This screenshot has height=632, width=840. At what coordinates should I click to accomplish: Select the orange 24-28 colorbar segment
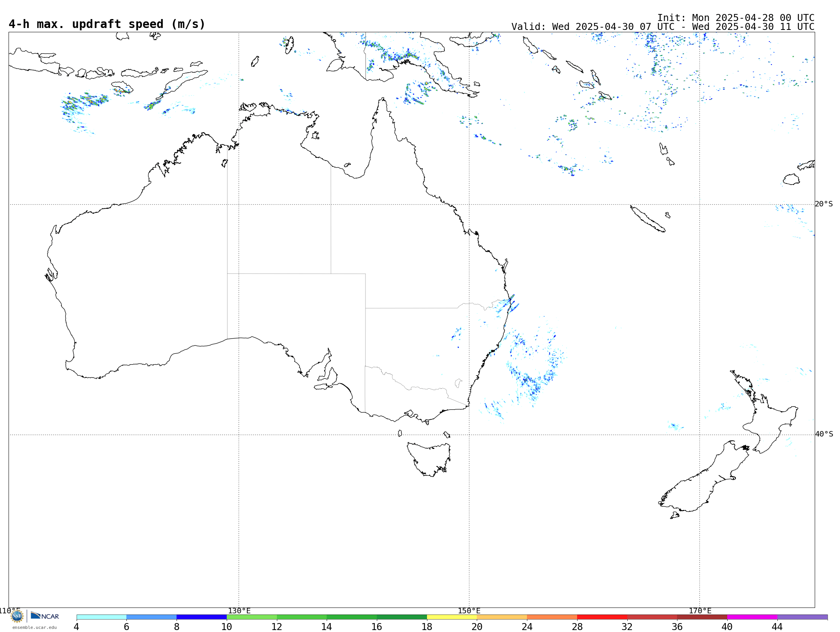(552, 617)
